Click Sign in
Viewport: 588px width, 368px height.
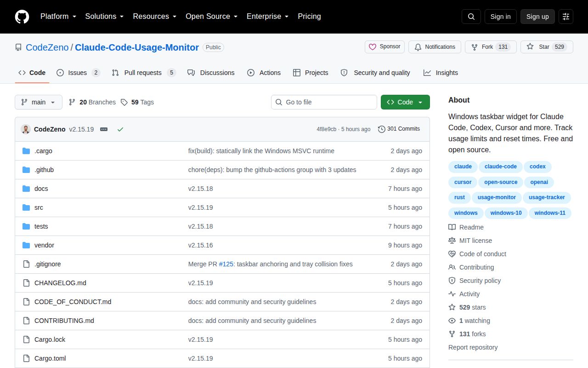(500, 17)
